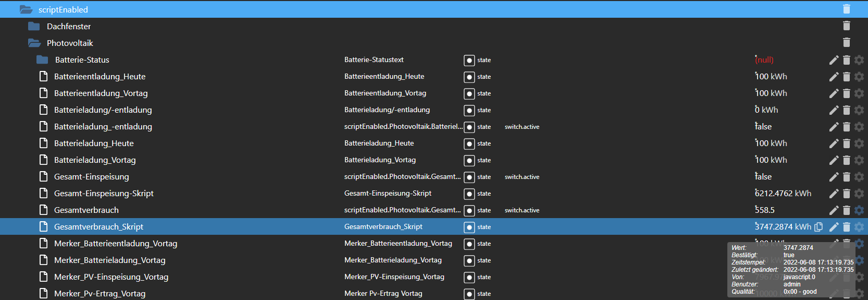This screenshot has width=868, height=300.
Task: Edit Batterieladung_Vortag with pencil icon
Action: [x=834, y=160]
